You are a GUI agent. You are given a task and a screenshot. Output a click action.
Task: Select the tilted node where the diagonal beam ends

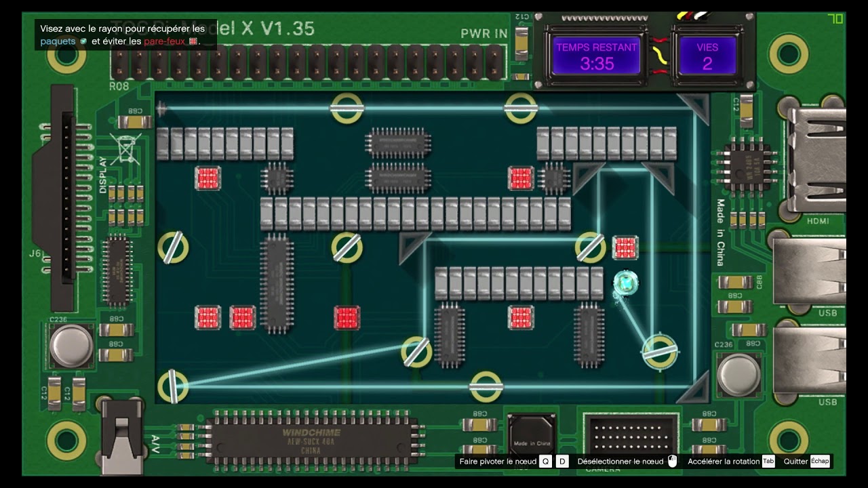[416, 351]
